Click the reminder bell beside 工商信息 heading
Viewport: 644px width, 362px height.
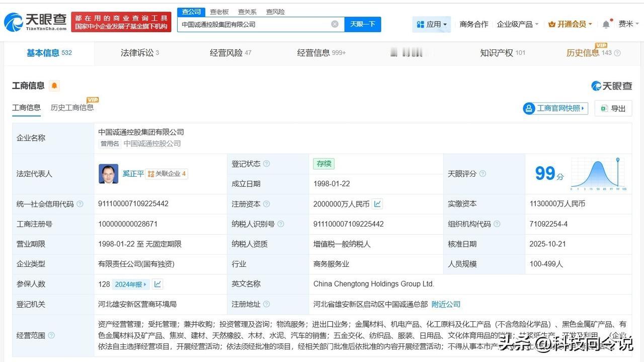54,86
